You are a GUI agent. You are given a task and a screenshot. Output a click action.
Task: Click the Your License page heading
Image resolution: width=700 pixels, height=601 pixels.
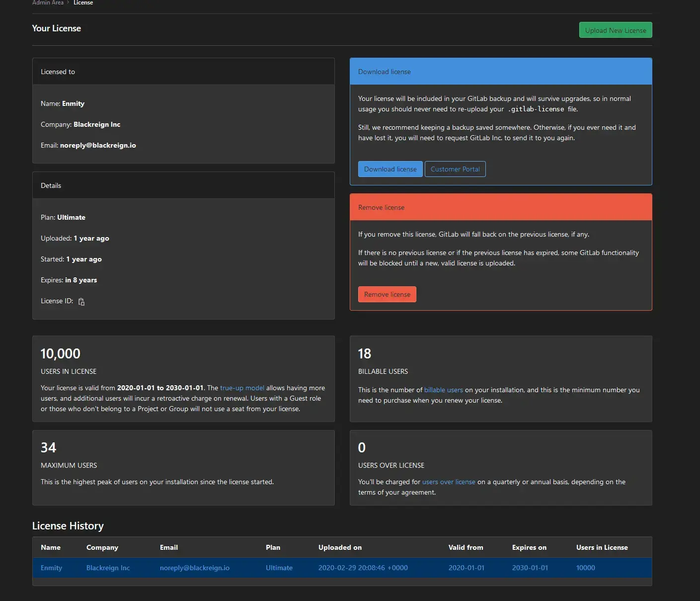(x=57, y=28)
